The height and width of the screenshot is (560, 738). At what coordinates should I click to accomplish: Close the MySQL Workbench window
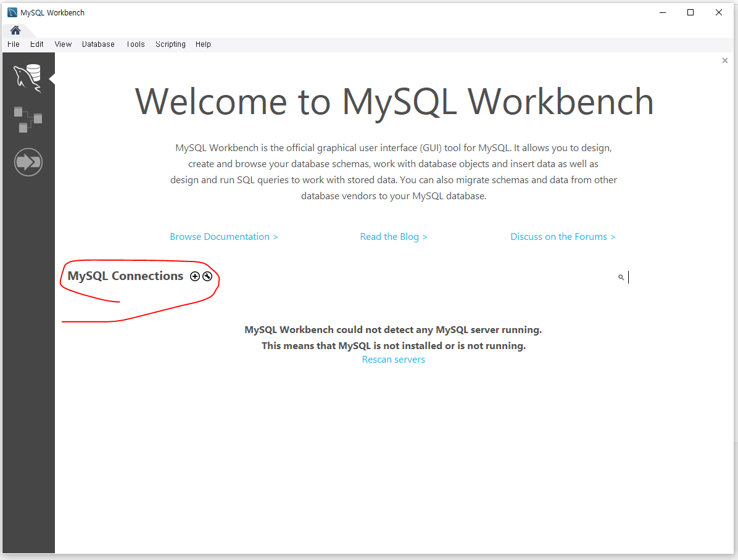[719, 13]
